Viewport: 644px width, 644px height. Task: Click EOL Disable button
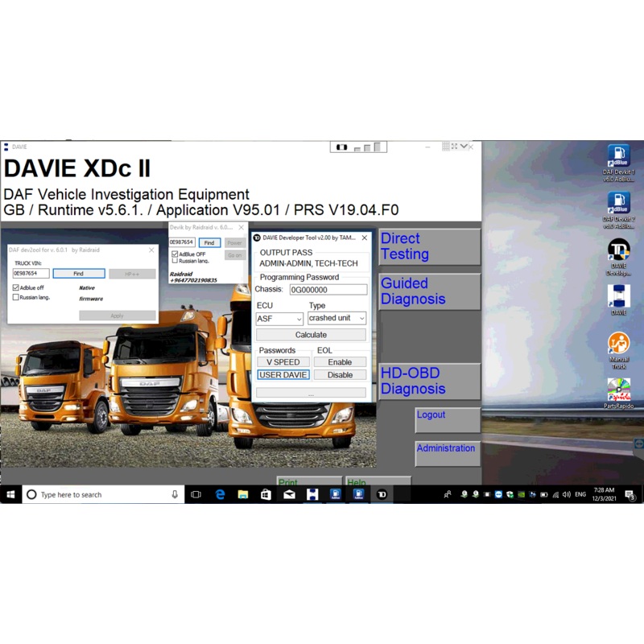(340, 374)
